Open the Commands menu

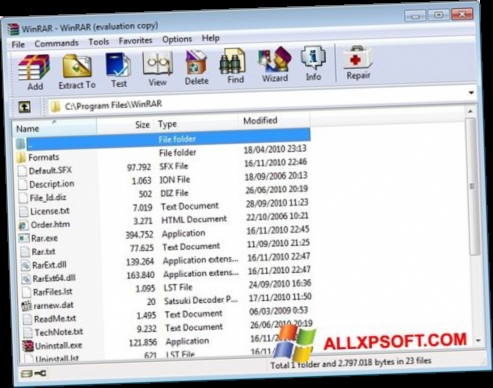[x=56, y=43]
